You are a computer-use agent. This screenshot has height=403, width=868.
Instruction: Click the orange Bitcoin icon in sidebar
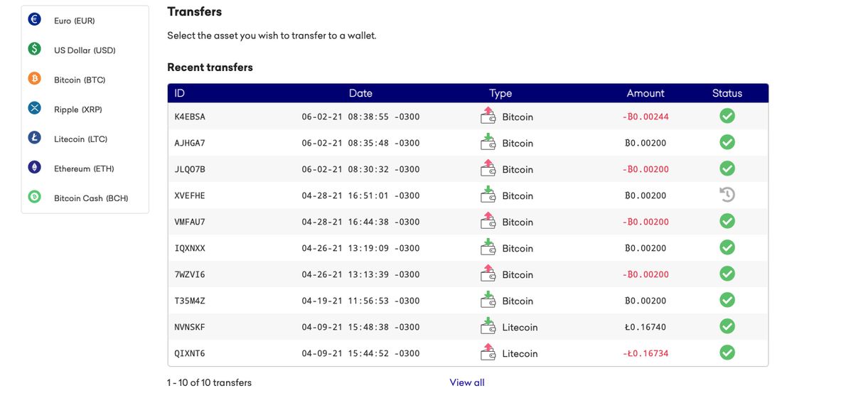(x=34, y=79)
